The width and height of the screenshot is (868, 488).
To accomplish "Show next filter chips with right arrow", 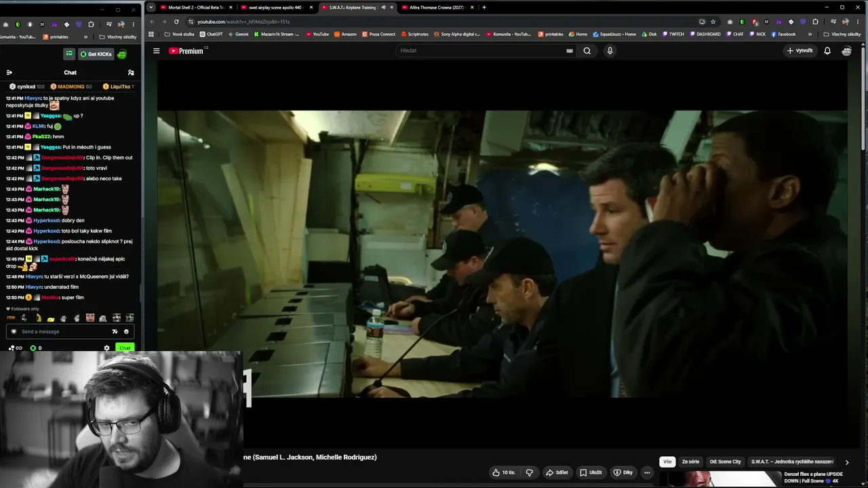I will [x=846, y=462].
